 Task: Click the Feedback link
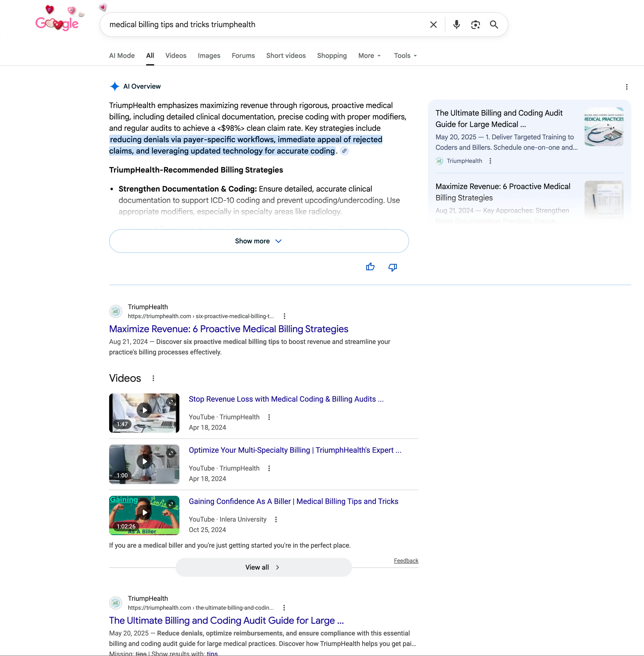[x=406, y=561]
